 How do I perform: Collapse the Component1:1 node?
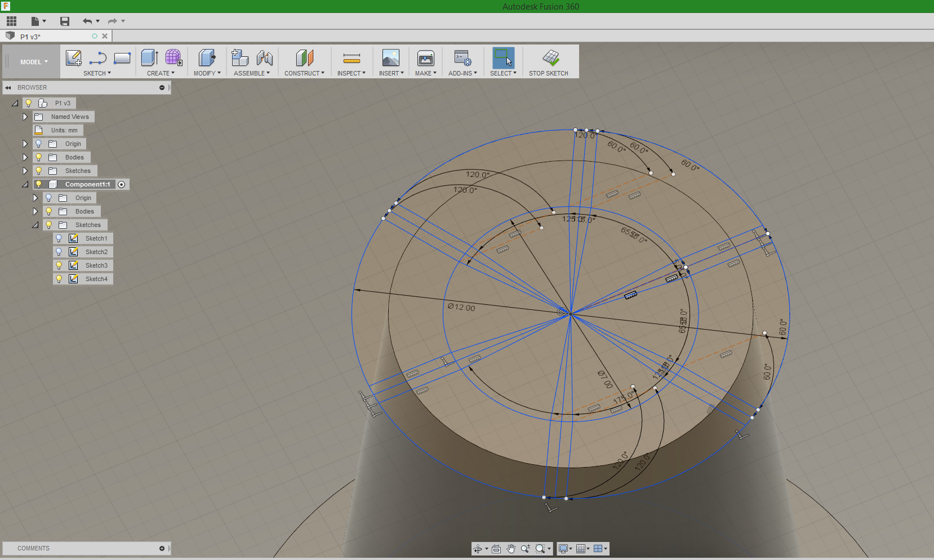click(25, 184)
